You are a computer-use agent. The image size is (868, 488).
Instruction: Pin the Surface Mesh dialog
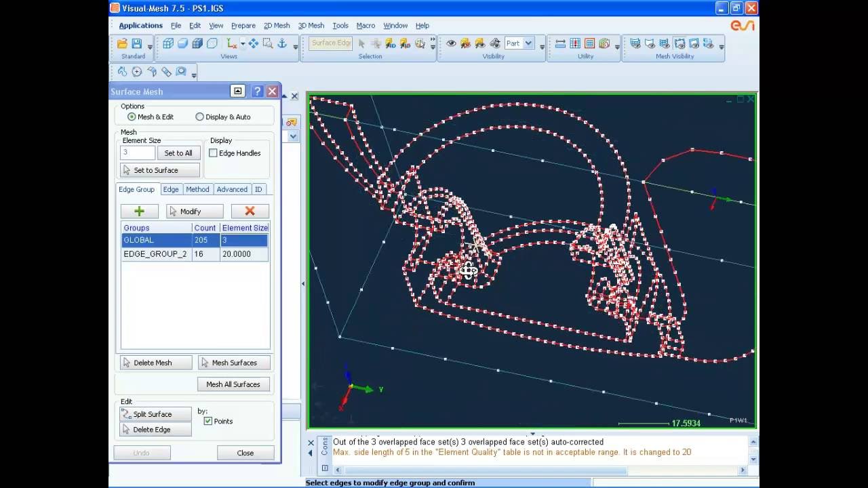pos(237,91)
